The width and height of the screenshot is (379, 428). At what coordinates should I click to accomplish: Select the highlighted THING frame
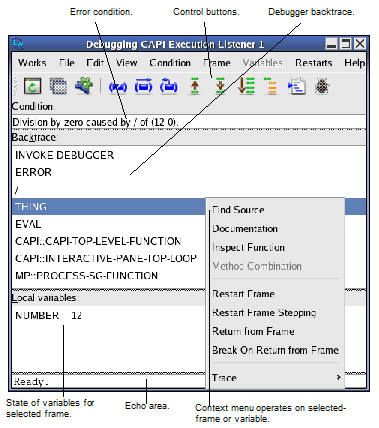point(109,207)
